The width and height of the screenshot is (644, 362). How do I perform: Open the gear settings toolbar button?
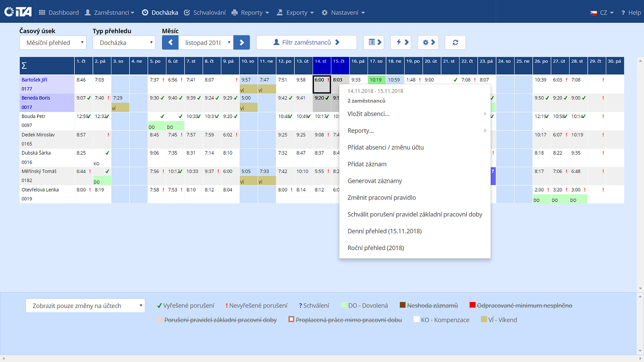tap(428, 43)
